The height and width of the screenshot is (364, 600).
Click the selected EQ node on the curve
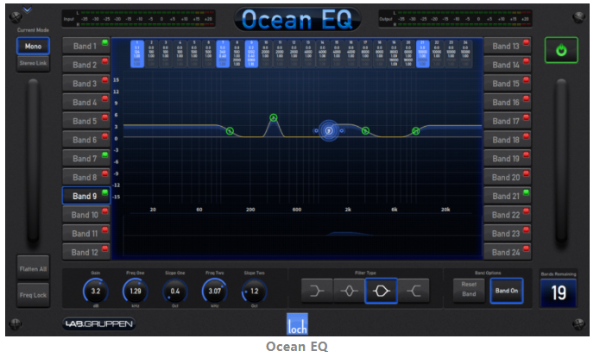point(329,130)
